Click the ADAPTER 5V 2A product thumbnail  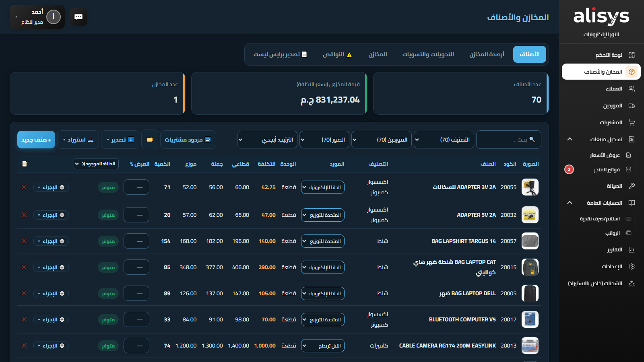(530, 215)
